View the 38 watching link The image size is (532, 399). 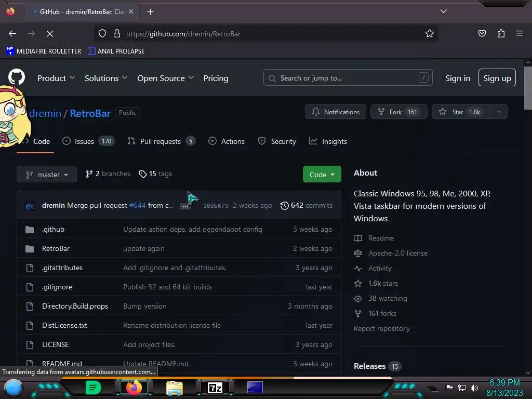[x=380, y=299]
